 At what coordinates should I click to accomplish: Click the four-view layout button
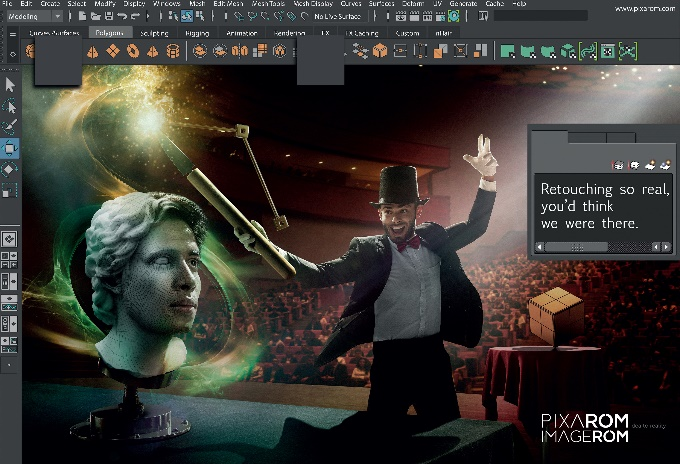click(x=10, y=259)
